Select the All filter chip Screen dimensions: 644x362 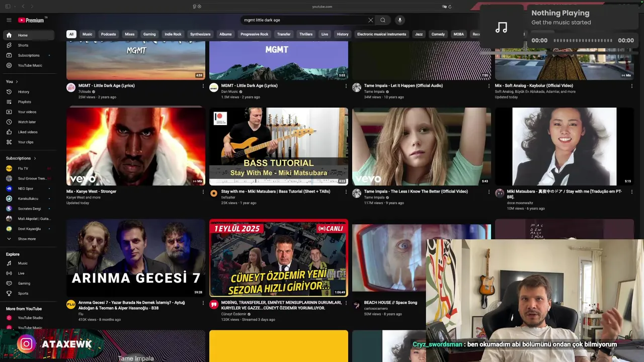[71, 34]
